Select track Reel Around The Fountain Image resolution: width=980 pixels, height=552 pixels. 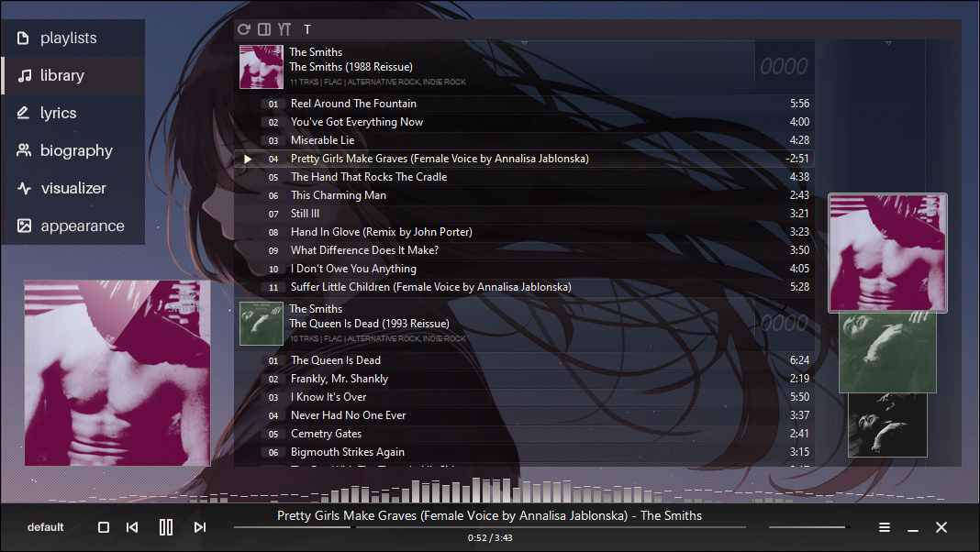[524, 104]
